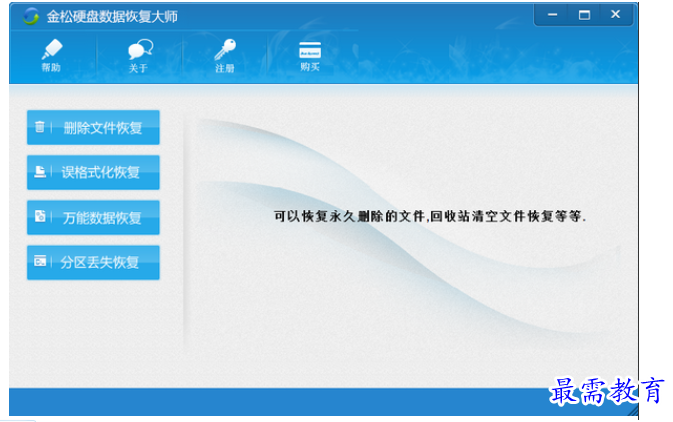Start 误格式化恢复 format recovery
This screenshot has height=422, width=673.
coord(93,172)
